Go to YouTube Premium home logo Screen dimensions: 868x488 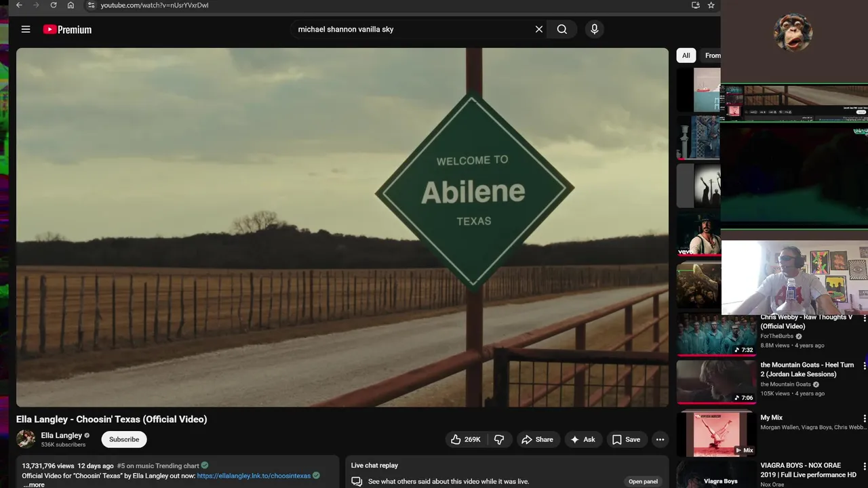point(67,29)
